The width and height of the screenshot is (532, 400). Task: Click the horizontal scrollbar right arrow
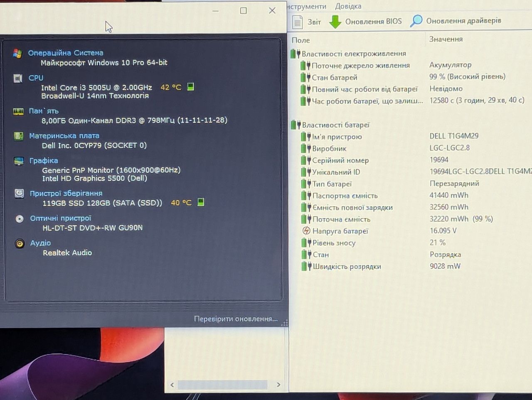(x=278, y=385)
